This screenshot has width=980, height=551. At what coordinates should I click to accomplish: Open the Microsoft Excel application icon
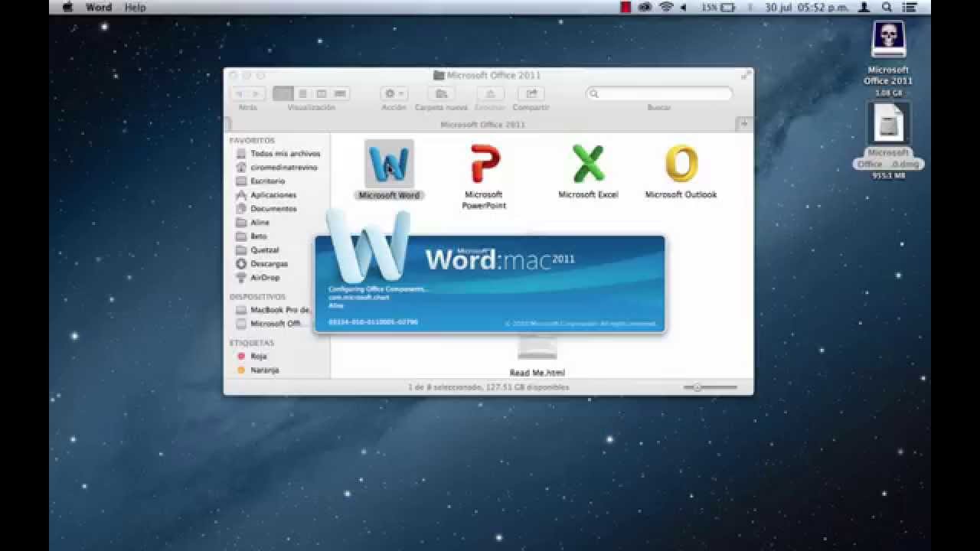[587, 164]
